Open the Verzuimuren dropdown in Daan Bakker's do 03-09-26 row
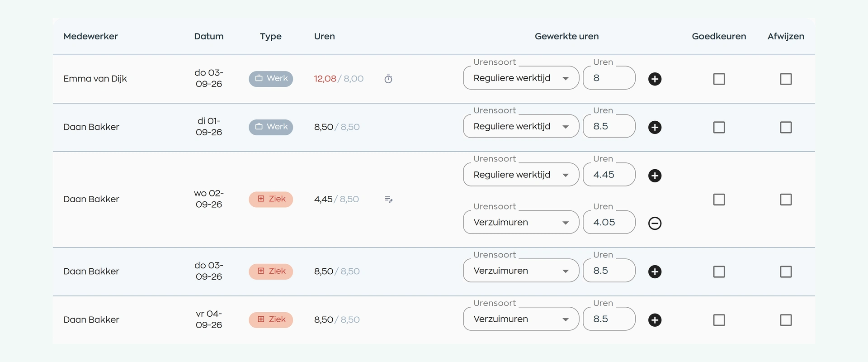This screenshot has height=362, width=868. 521,271
